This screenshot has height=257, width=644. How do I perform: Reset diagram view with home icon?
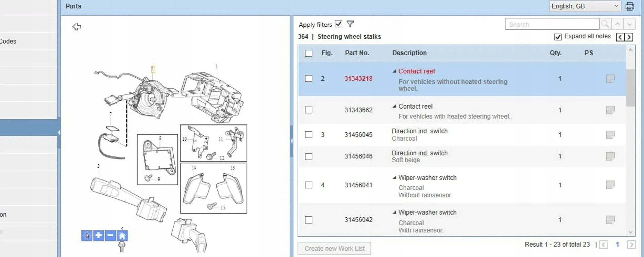(122, 235)
